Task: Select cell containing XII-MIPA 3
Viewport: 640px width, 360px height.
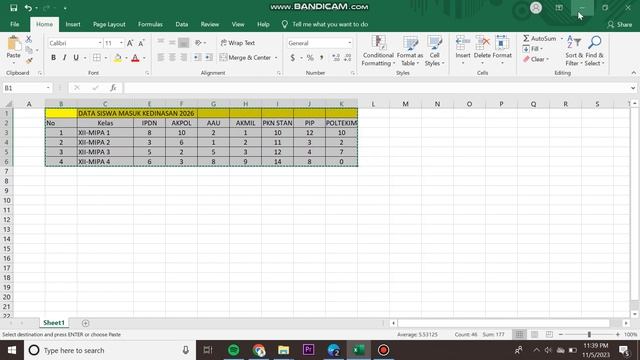Action: [x=105, y=152]
